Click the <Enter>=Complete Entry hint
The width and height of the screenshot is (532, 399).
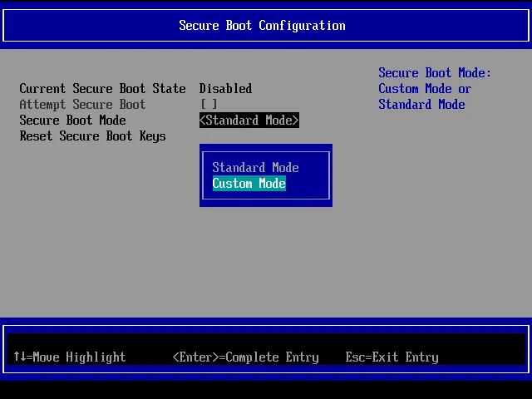245,357
